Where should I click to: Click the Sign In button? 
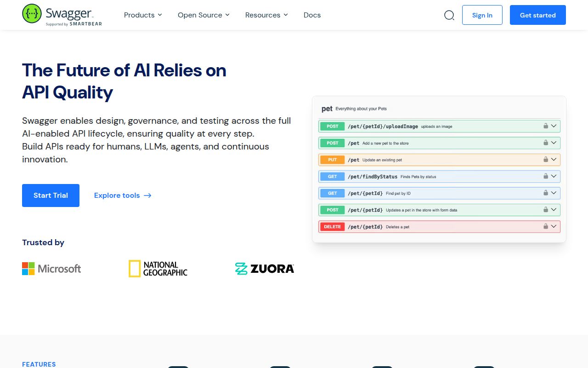pos(482,15)
